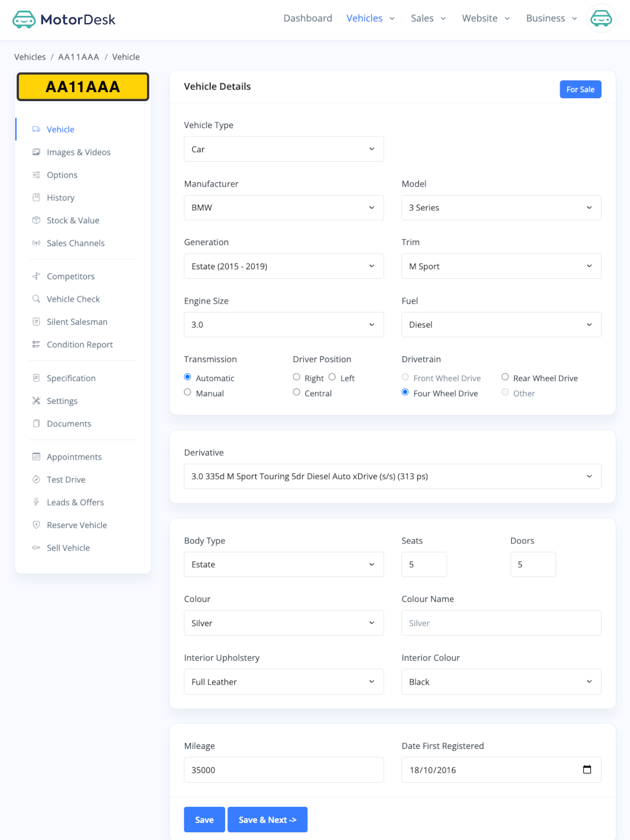Select the History section icon
Viewport: 630px width, 840px height.
pyautogui.click(x=36, y=197)
